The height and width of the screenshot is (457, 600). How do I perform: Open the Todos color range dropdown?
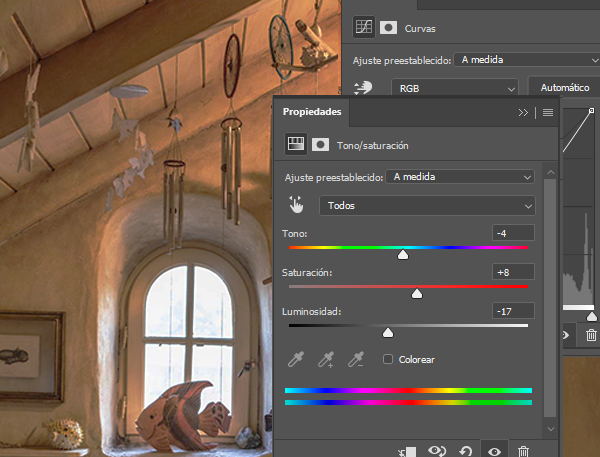427,206
